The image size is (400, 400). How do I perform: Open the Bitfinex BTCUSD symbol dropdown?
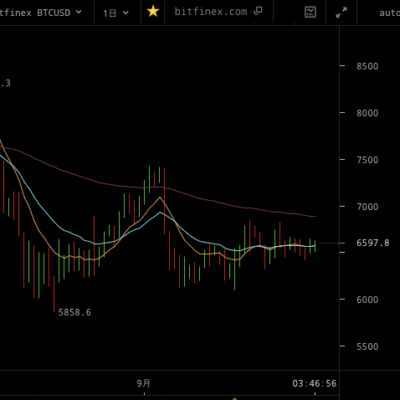click(41, 13)
